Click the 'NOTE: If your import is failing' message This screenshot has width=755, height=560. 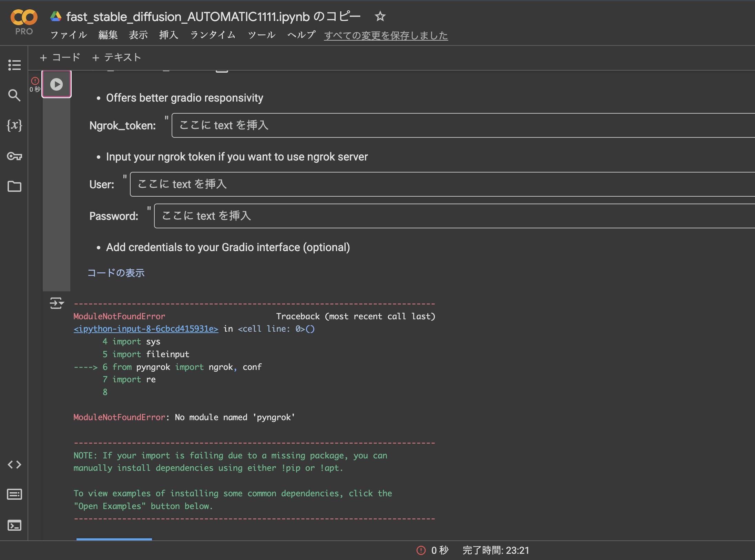[230, 462]
